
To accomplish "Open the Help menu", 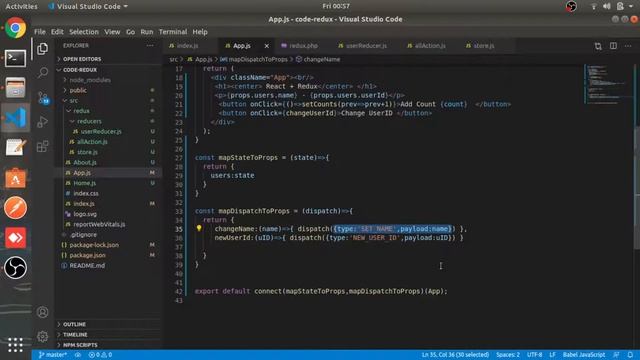I will tap(200, 32).
